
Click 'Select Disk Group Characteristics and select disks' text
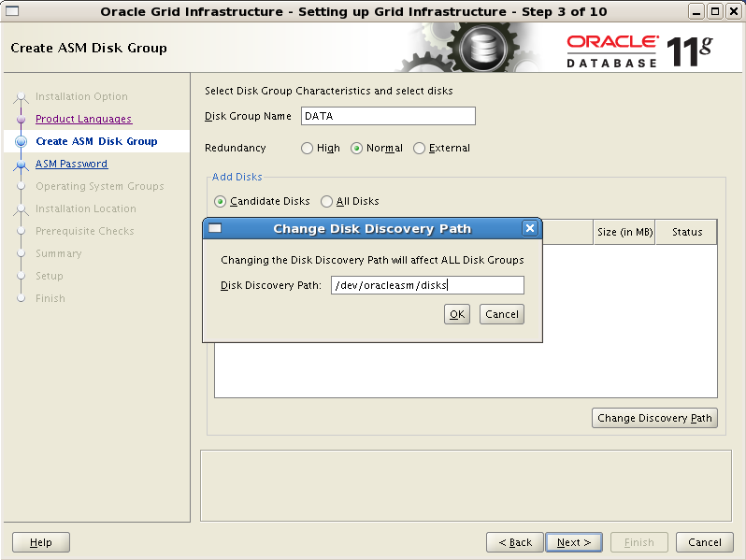pos(329,91)
